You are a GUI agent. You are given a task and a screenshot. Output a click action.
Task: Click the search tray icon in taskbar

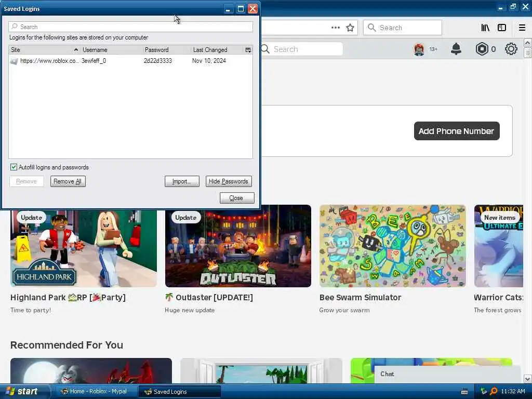[x=494, y=392]
